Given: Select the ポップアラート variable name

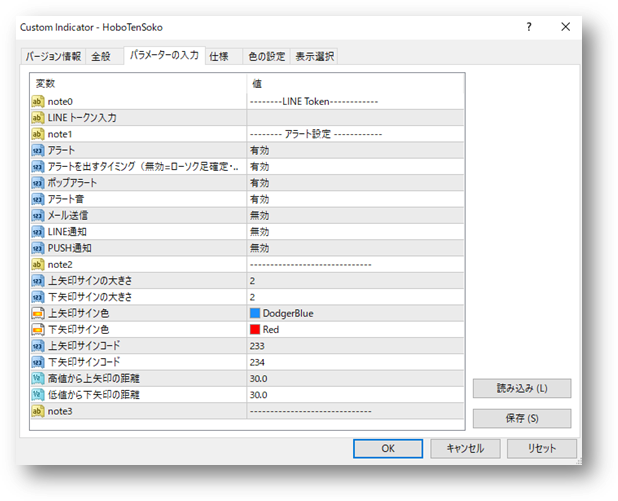Looking at the screenshot, I should pyautogui.click(x=73, y=183).
